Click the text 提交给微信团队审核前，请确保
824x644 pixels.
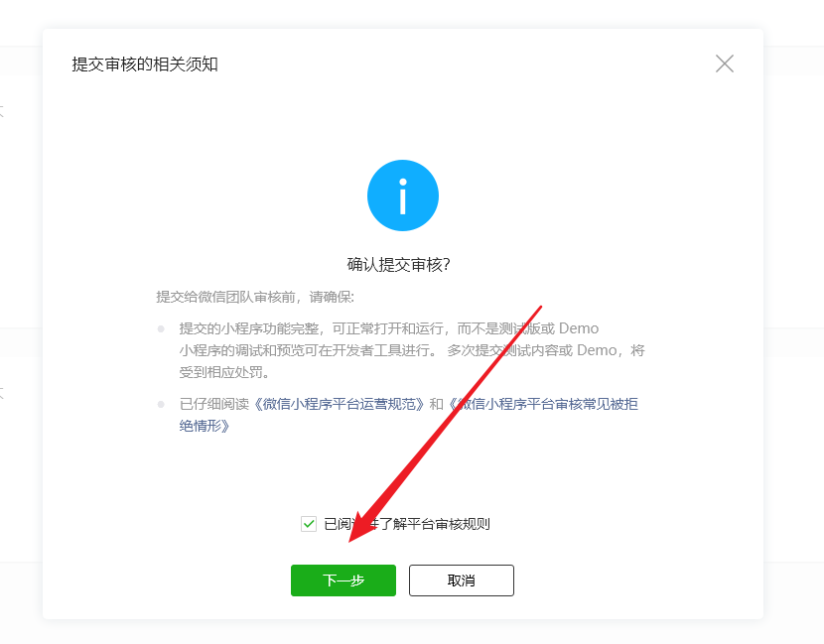tap(254, 297)
